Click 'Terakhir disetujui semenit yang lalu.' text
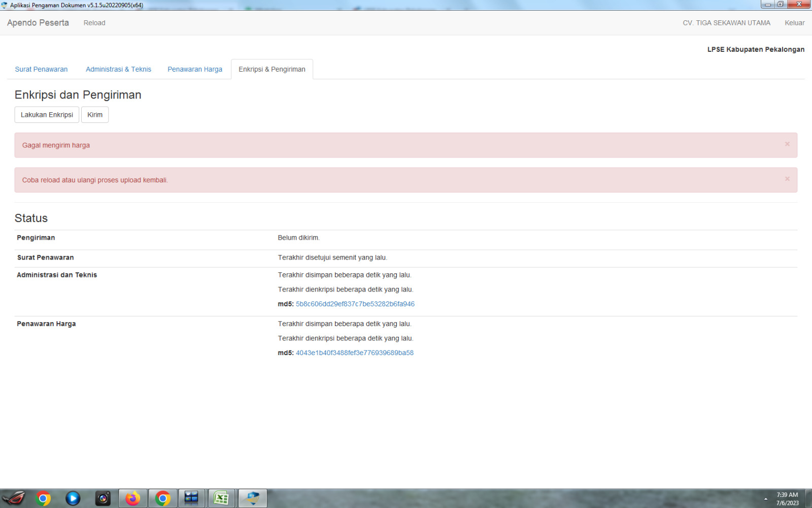 pos(332,258)
